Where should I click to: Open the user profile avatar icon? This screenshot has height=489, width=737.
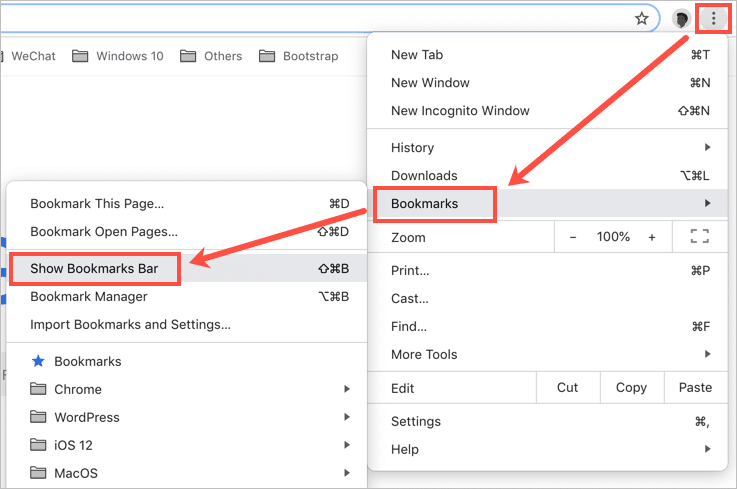click(x=682, y=19)
